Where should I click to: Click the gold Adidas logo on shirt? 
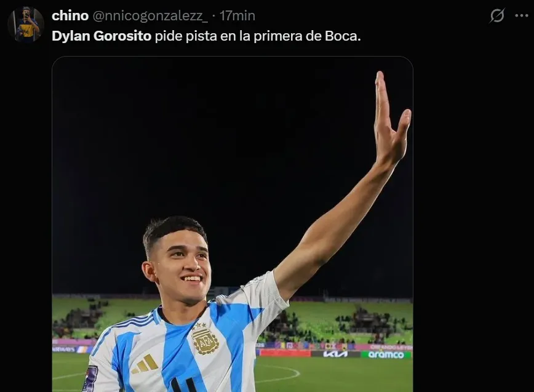tap(145, 364)
